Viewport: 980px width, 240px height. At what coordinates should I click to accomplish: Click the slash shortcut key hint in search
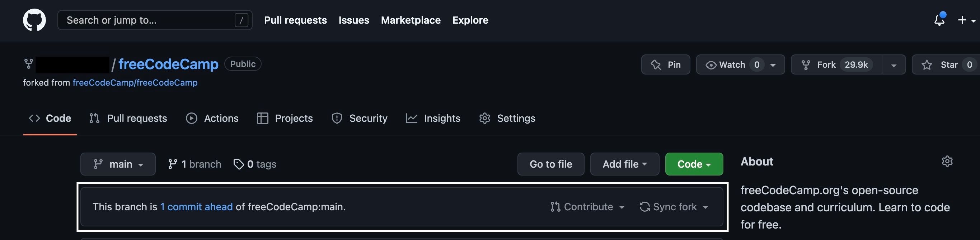[241, 20]
